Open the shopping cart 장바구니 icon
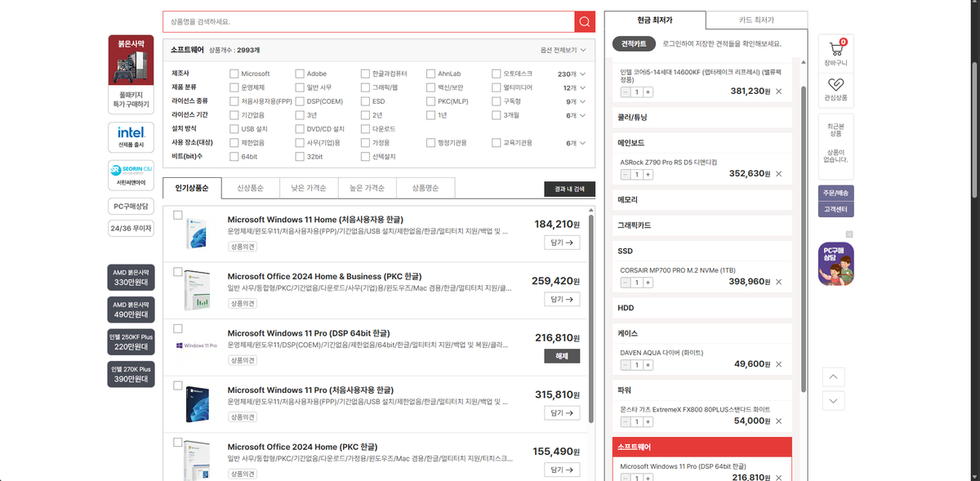This screenshot has width=980, height=481. click(x=835, y=51)
